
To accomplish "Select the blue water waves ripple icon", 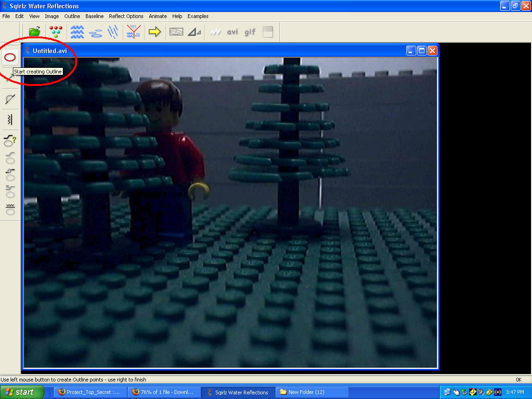I will point(78,32).
